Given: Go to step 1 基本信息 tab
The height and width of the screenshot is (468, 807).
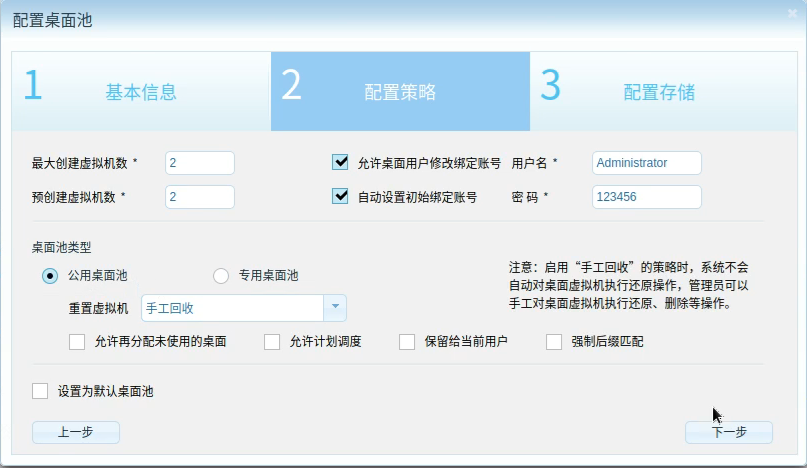Looking at the screenshot, I should [x=141, y=91].
